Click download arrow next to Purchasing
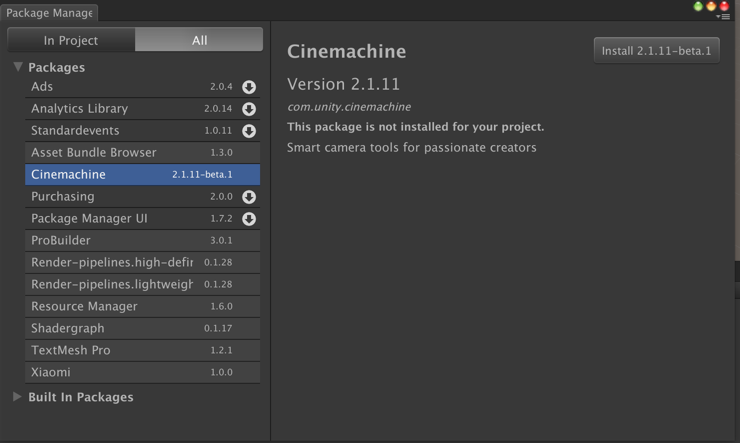Image resolution: width=740 pixels, height=443 pixels. point(249,197)
